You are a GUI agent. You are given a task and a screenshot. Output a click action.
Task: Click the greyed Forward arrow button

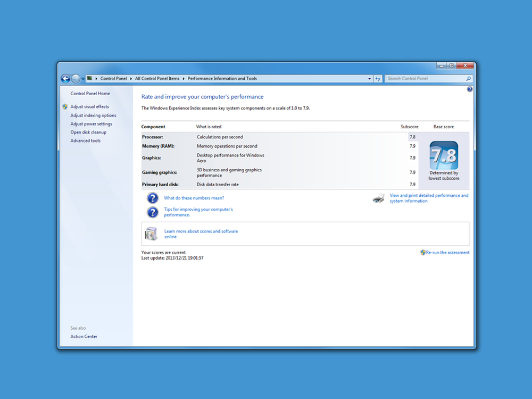point(76,79)
